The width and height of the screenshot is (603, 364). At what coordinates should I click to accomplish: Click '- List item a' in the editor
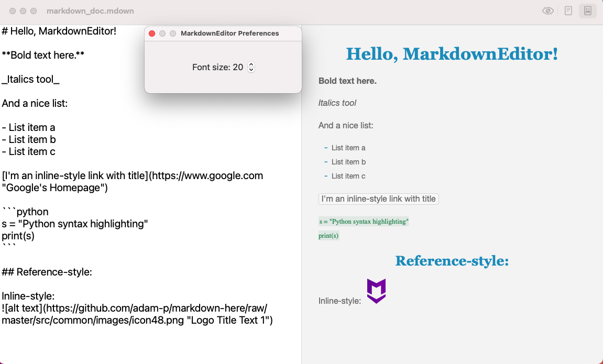[28, 127]
